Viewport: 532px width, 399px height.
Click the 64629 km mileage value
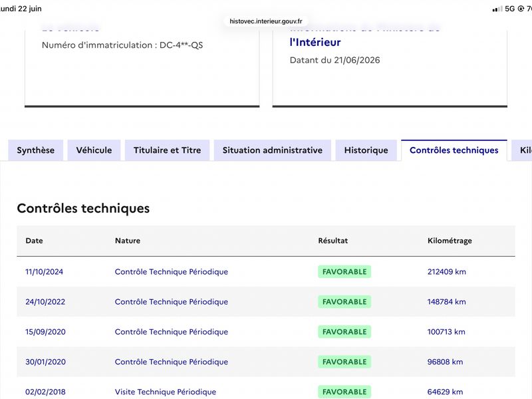tap(445, 392)
